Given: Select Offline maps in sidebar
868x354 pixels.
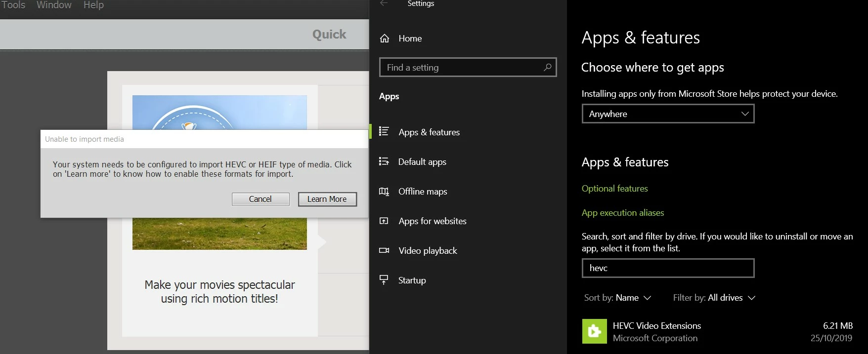Looking at the screenshot, I should coord(423,192).
